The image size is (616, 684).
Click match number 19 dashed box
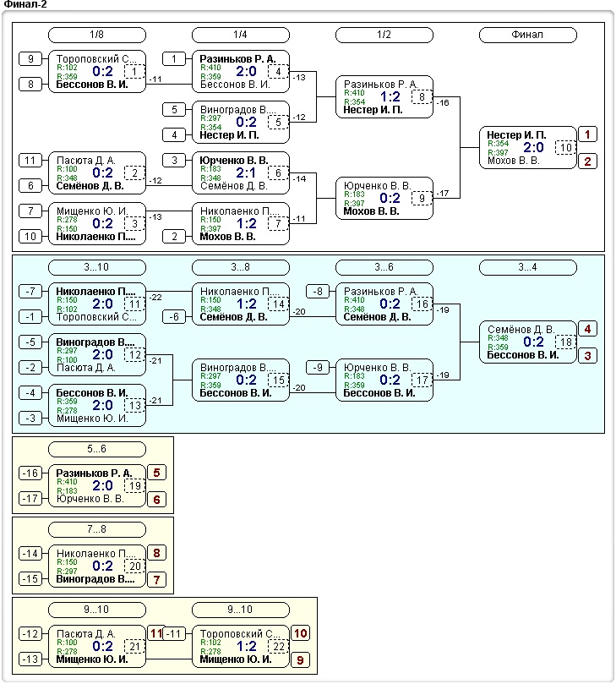[x=134, y=486]
